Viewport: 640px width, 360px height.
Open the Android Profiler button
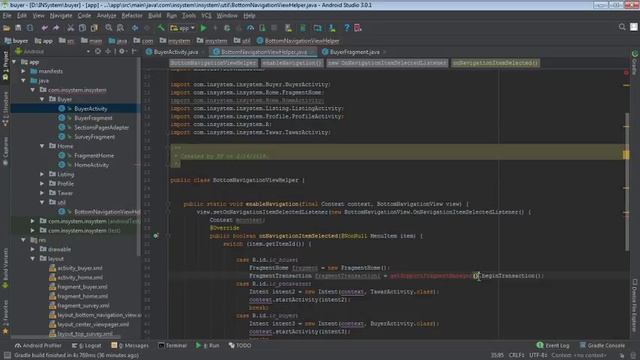tap(38, 346)
